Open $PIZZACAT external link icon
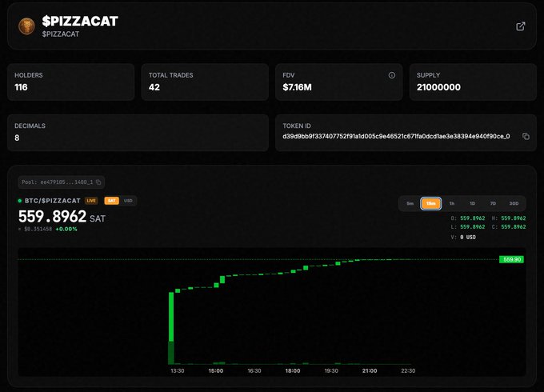 click(x=521, y=26)
